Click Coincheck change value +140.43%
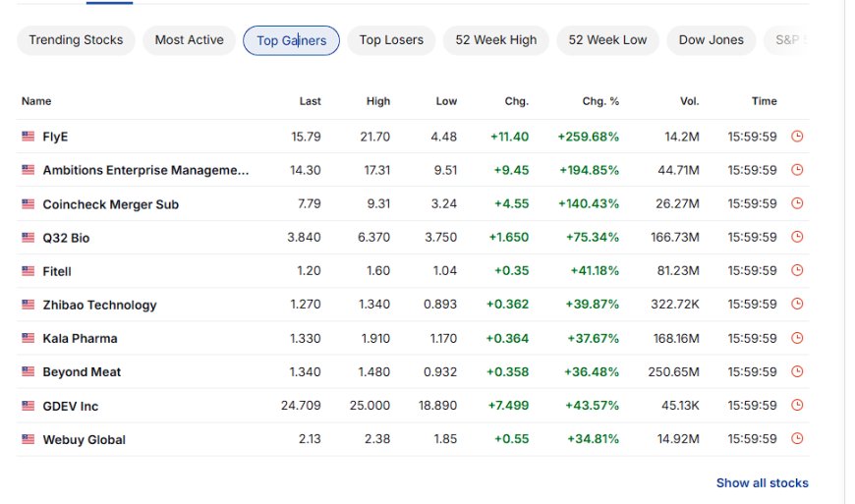855x504 pixels. coord(589,203)
